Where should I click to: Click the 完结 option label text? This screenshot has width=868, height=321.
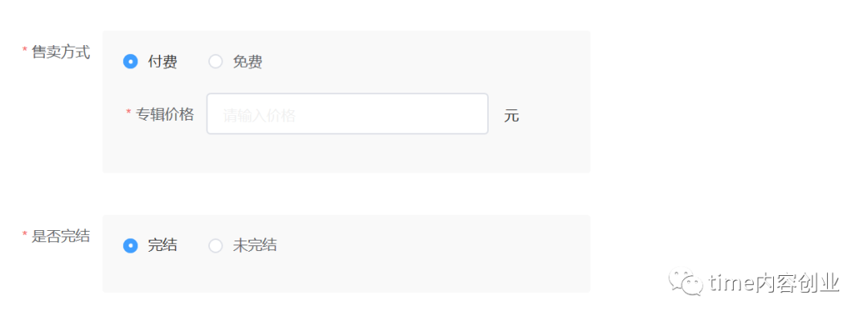(x=162, y=245)
